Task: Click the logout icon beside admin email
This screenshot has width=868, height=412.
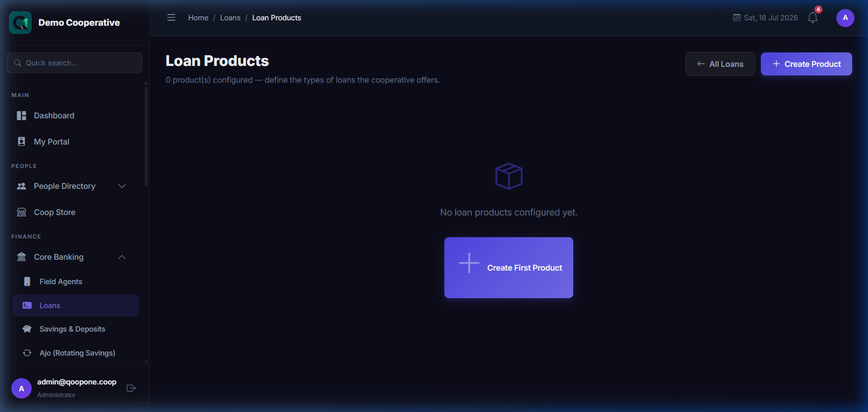Action: [131, 388]
